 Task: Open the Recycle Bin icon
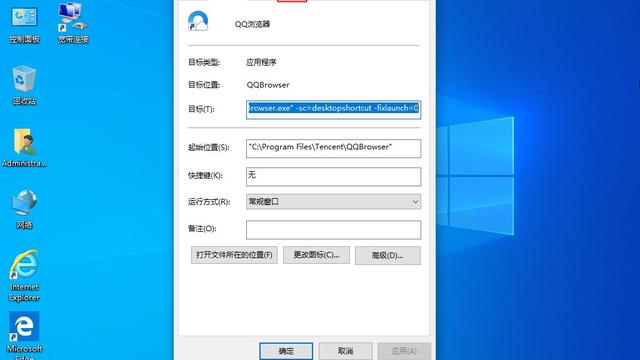pos(24,85)
